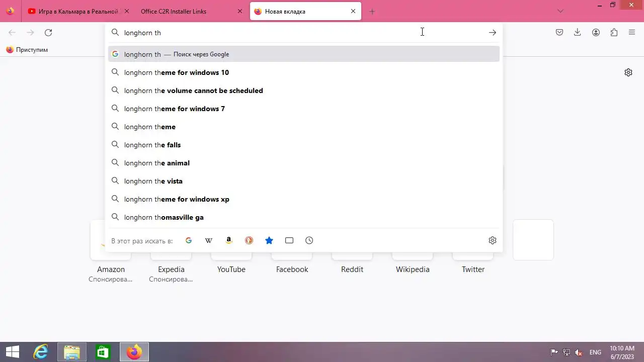Open the Downloads panel icon

[x=578, y=33]
